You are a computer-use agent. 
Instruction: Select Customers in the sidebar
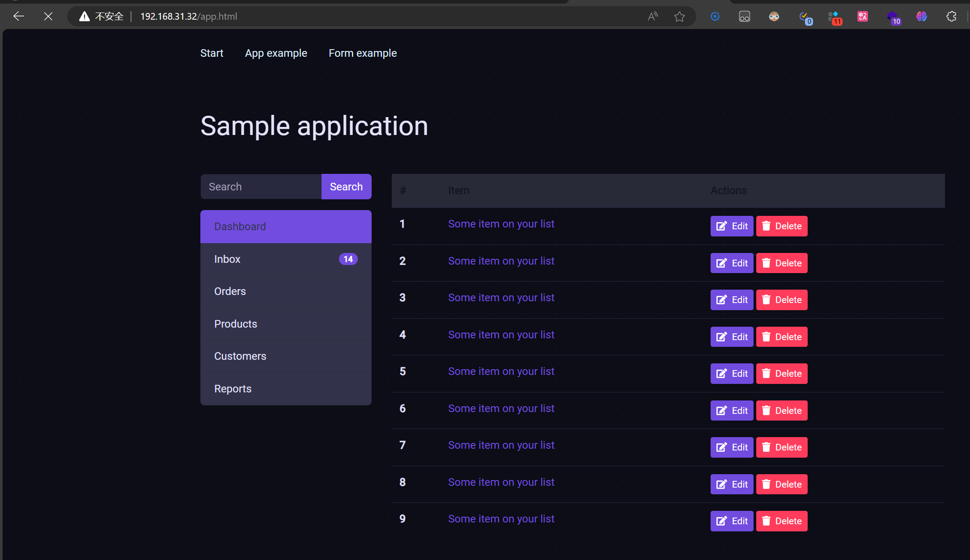286,356
